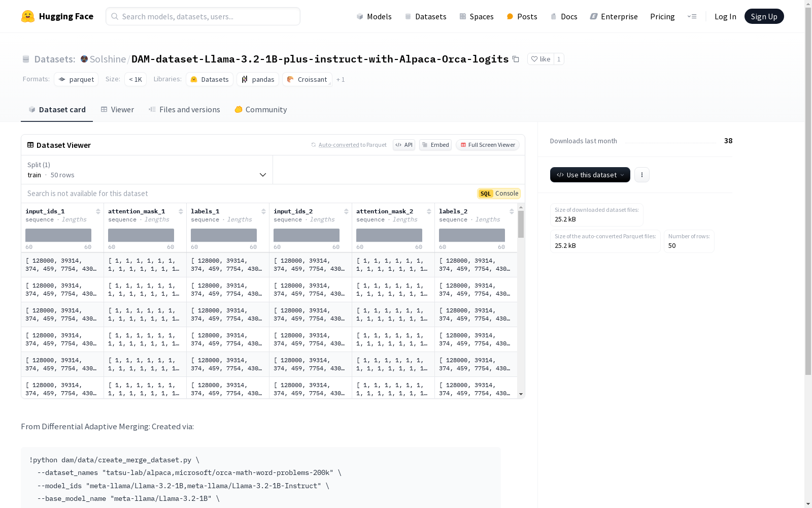Focus the search models, datasets, users field
Image resolution: width=812 pixels, height=508 pixels.
203,16
